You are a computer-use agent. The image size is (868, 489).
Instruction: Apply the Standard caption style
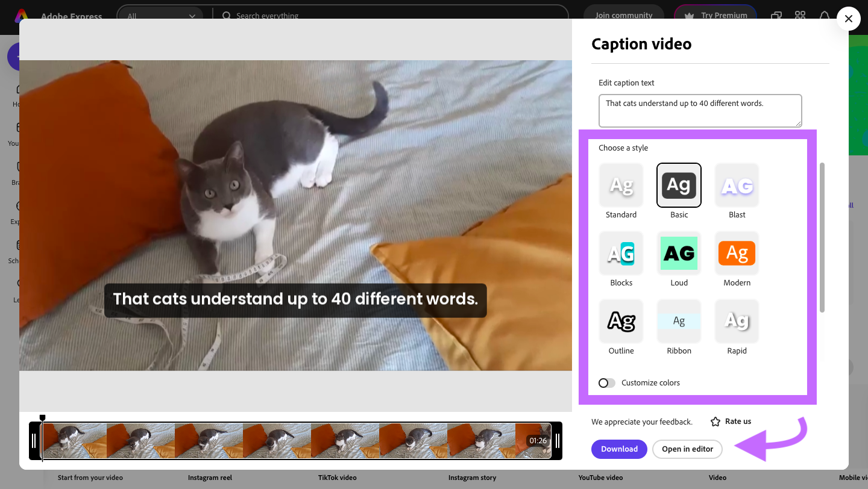coord(621,185)
